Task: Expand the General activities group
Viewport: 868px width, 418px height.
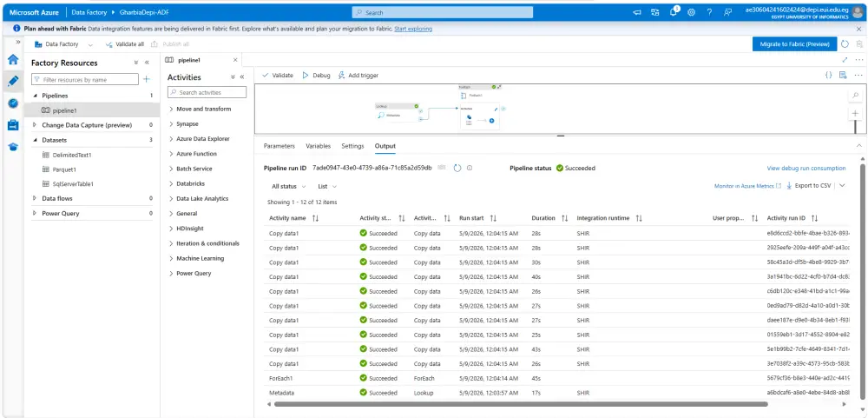Action: pyautogui.click(x=182, y=213)
